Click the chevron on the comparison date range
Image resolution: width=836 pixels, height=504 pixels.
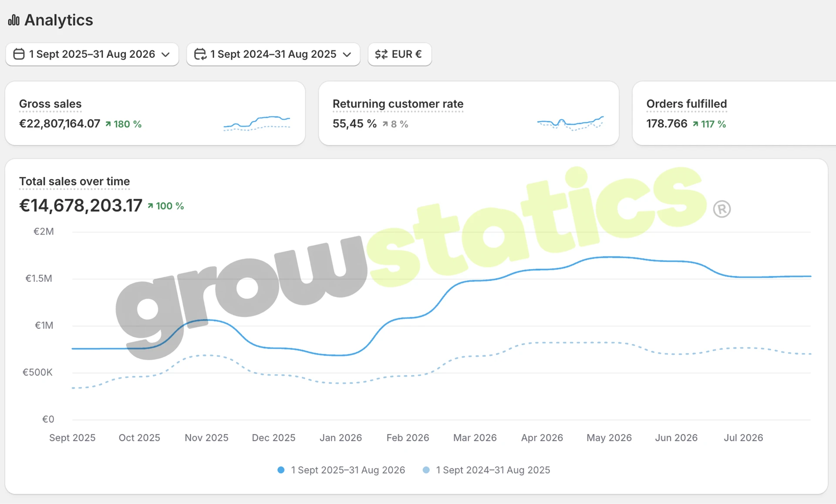click(347, 54)
